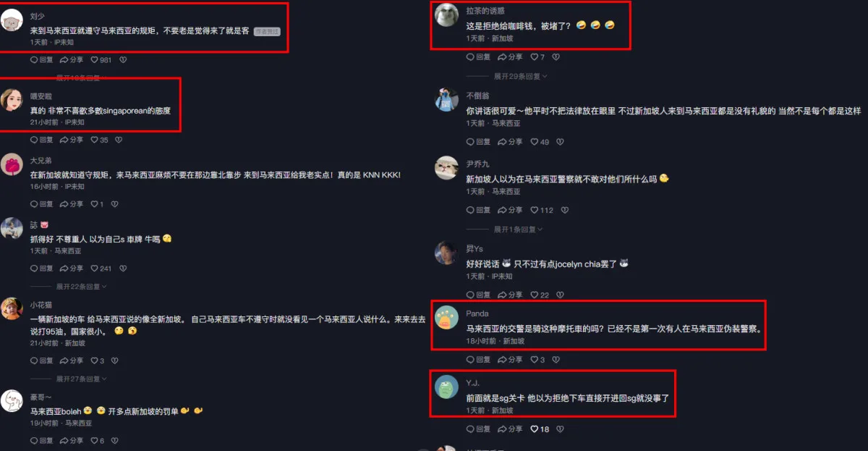Like 尹乔九's comment with 112 likes
This screenshot has width=868, height=451.
click(x=542, y=210)
